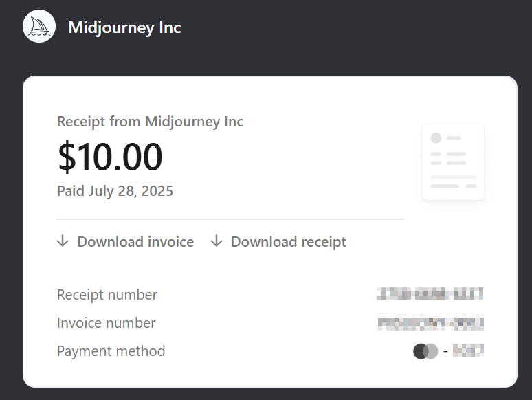532x400 pixels.
Task: Click the 'Invoice number' label
Action: [x=107, y=323]
